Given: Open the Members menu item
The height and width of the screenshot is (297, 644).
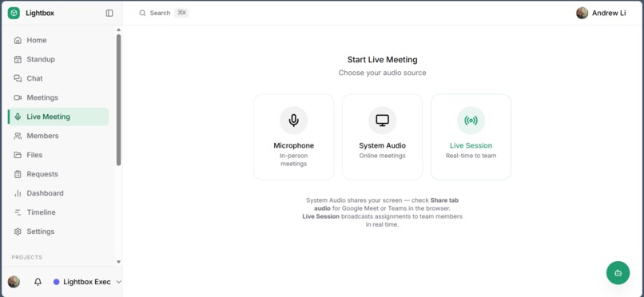Looking at the screenshot, I should click(x=58, y=136).
